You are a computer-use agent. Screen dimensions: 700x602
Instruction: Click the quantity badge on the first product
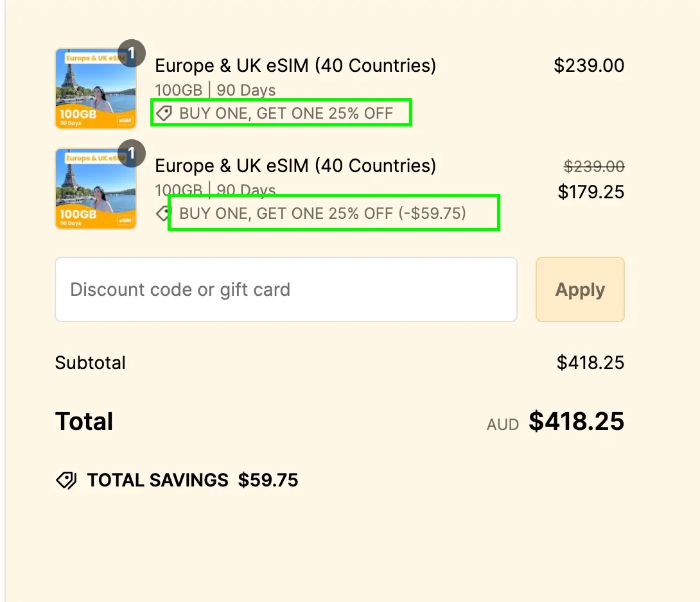tap(131, 53)
